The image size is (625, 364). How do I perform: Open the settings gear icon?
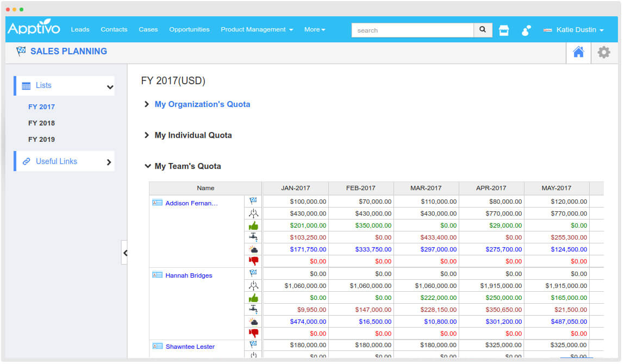(604, 52)
